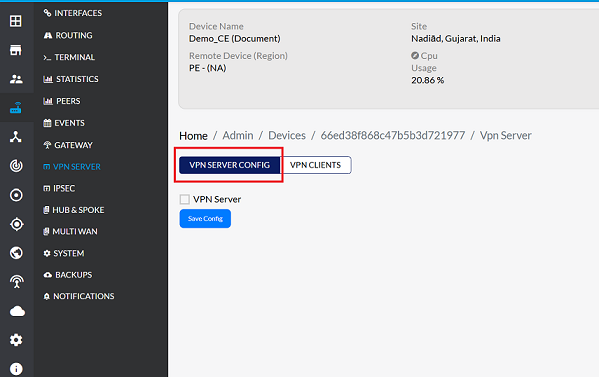The height and width of the screenshot is (377, 599).
Task: Select device name Demo_CE (Document) text
Action: 235,39
